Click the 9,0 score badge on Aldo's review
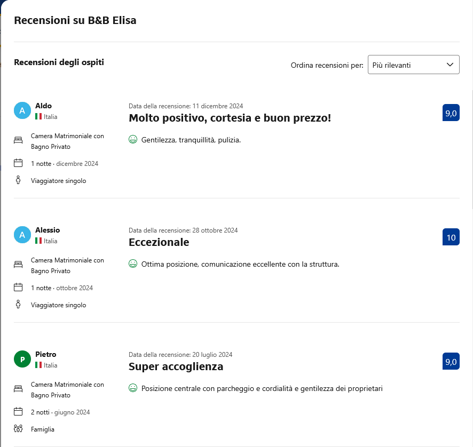Viewport: 473px width, 447px height. point(451,113)
